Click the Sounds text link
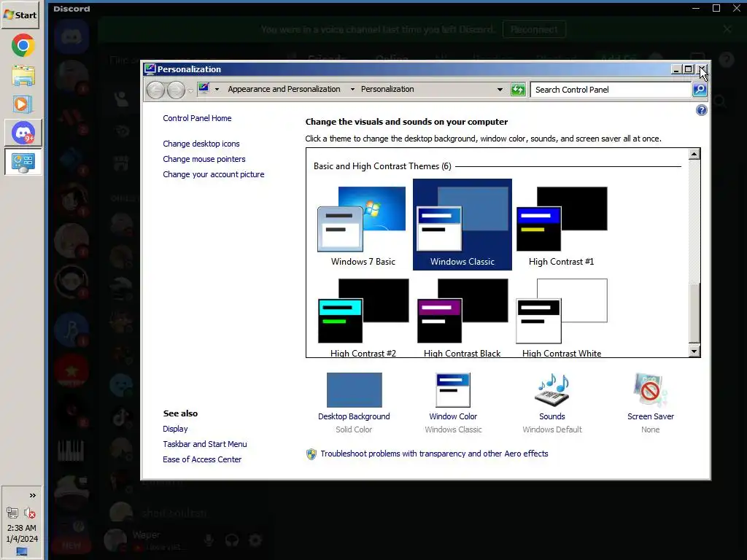 (x=552, y=416)
